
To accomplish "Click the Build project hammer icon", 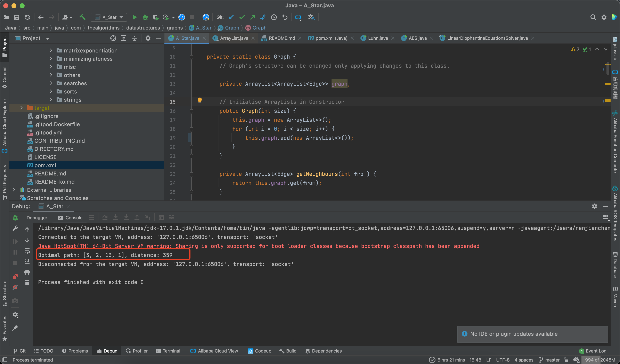I will 82,17.
